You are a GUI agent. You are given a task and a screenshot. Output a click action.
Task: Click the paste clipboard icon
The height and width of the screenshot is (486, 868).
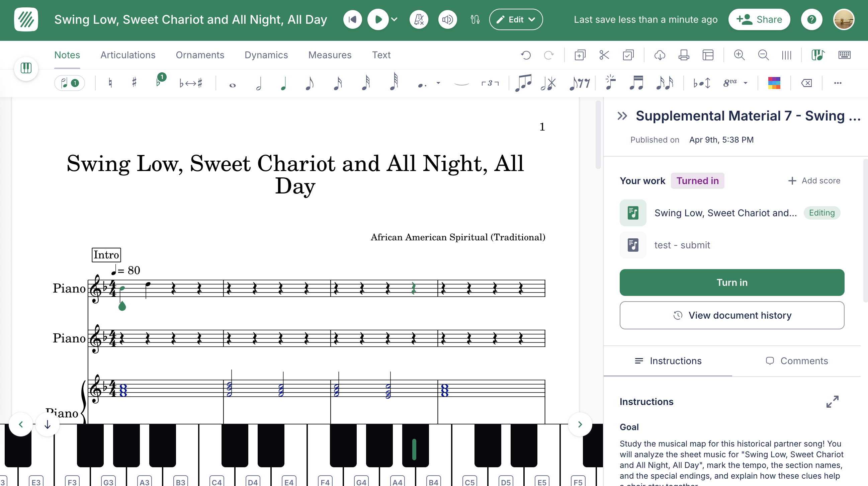pyautogui.click(x=628, y=55)
